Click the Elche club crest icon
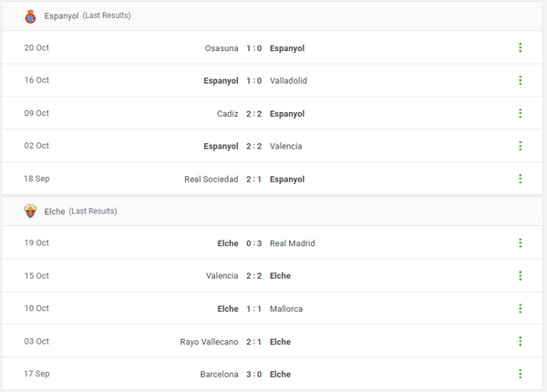 30,211
